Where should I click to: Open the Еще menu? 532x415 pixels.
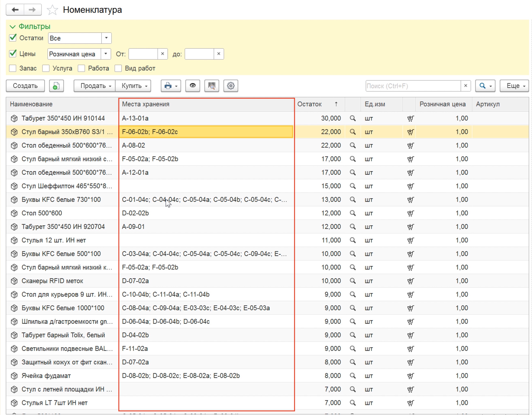click(x=514, y=86)
